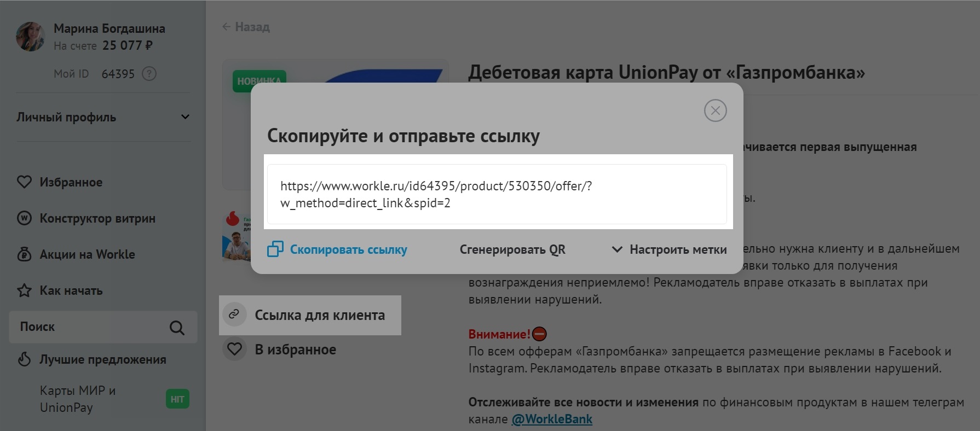This screenshot has width=980, height=431.
Task: Open Настроить метки settings label
Action: pyautogui.click(x=678, y=249)
